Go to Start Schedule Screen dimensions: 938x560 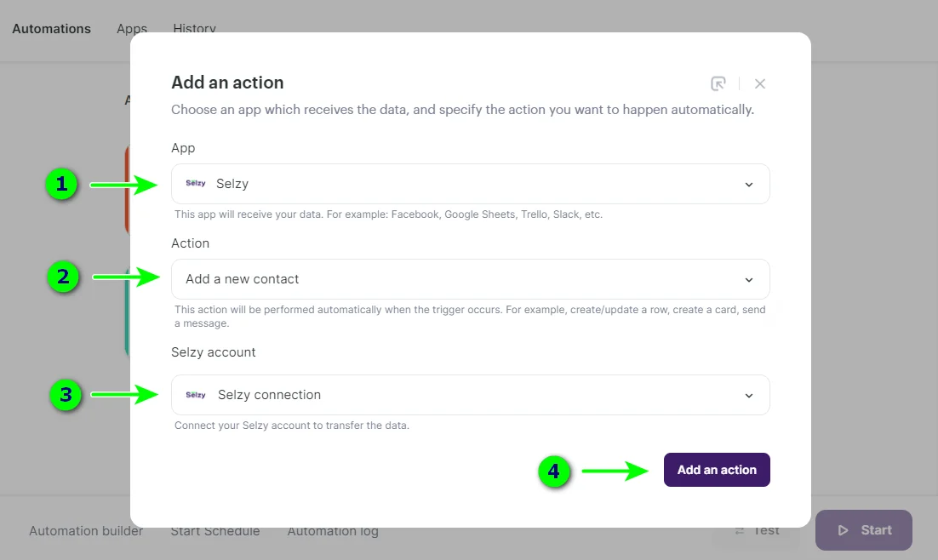215,530
